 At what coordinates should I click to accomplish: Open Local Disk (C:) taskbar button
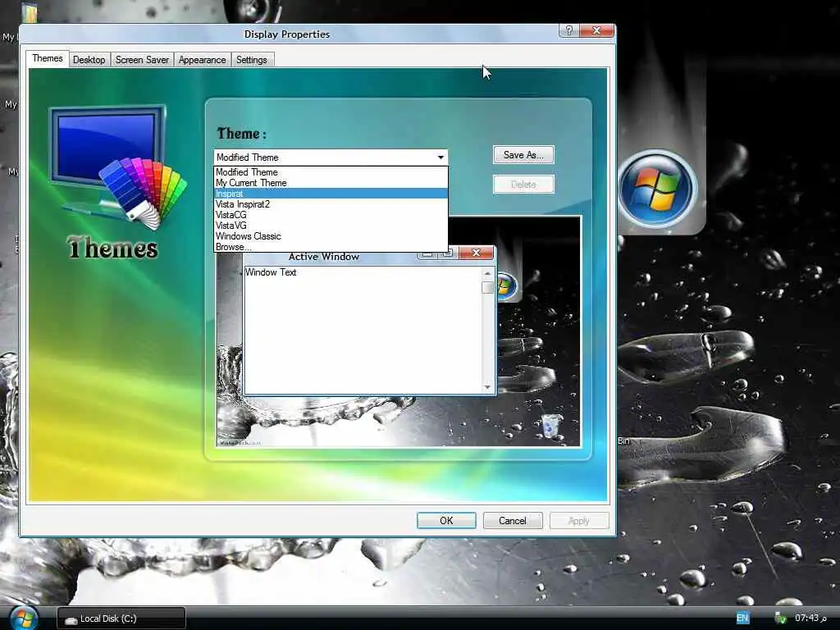(x=121, y=619)
